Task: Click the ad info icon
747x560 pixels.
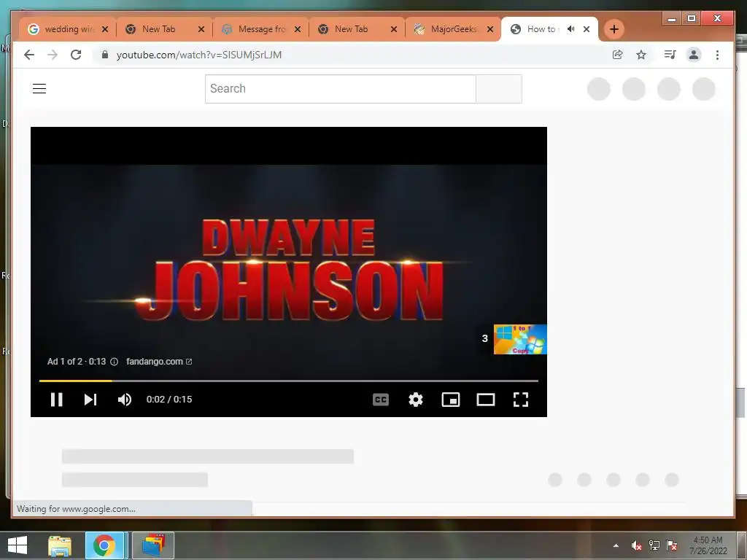Action: (115, 362)
